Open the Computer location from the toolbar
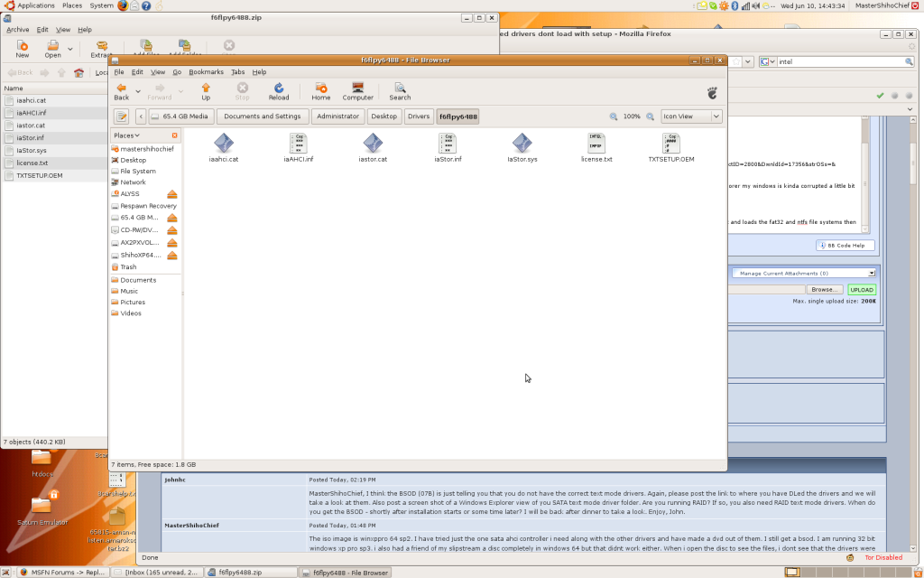This screenshot has width=924, height=578. [357, 90]
